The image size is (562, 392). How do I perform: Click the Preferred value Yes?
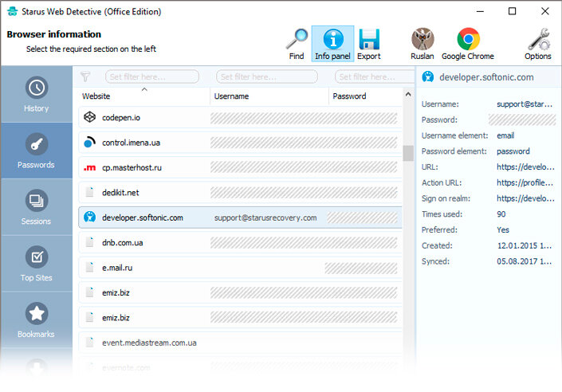click(503, 230)
